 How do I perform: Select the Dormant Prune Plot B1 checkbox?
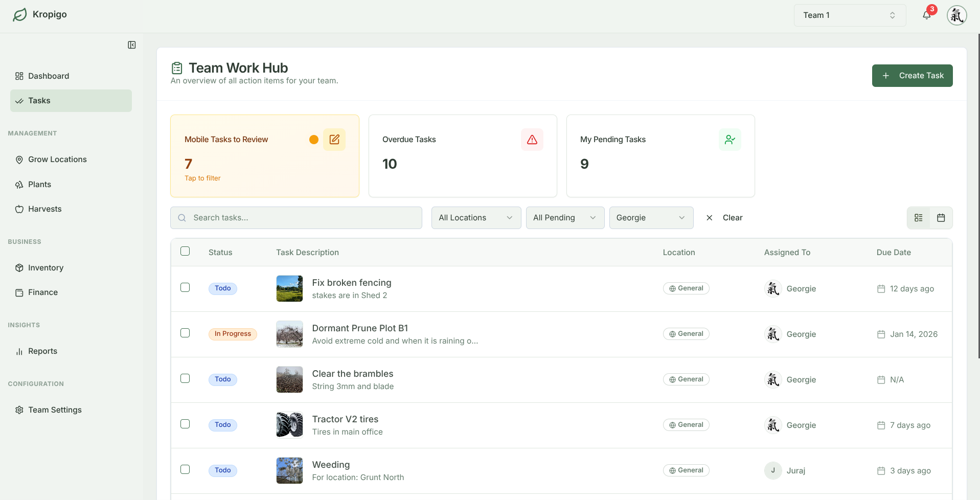click(185, 333)
